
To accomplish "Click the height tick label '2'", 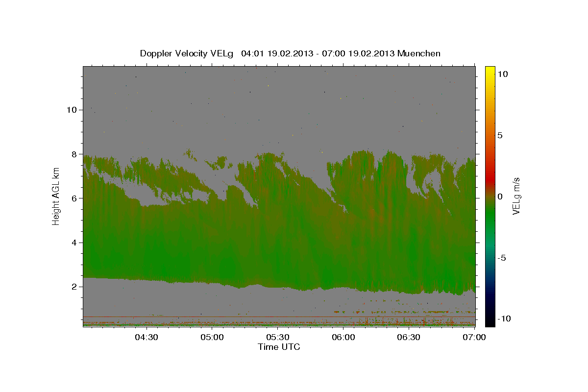I will click(73, 286).
